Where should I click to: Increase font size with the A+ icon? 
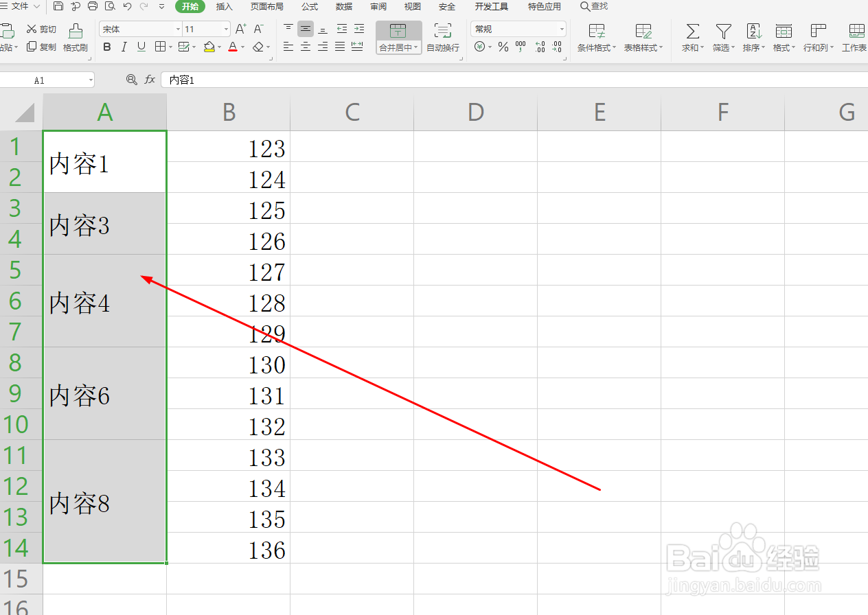point(241,29)
